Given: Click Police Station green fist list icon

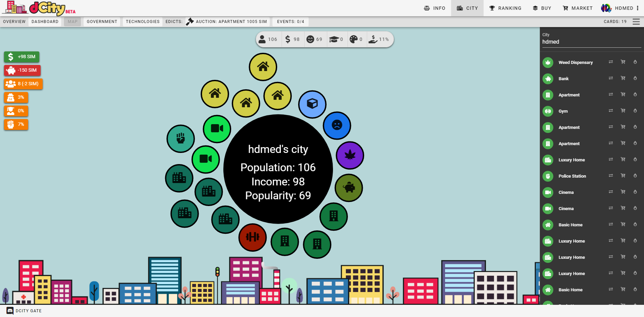Looking at the screenshot, I should click(548, 176).
